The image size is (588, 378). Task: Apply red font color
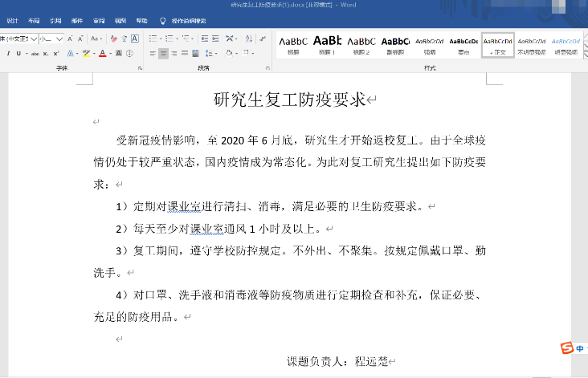[x=102, y=54]
